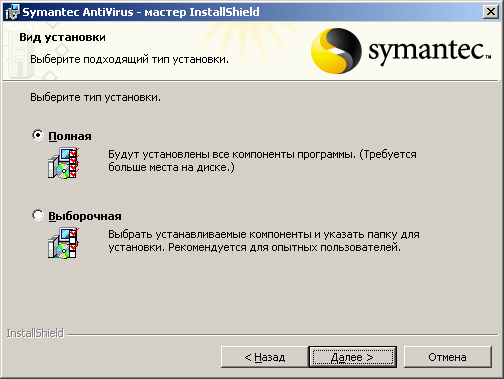Continue with the Далее button
Image resolution: width=504 pixels, height=379 pixels.
pyautogui.click(x=352, y=357)
